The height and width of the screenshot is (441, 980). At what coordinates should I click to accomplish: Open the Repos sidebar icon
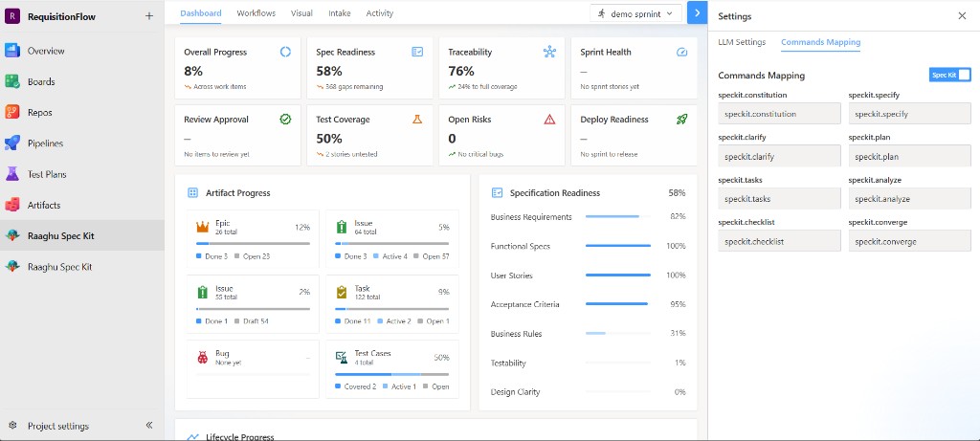click(12, 113)
